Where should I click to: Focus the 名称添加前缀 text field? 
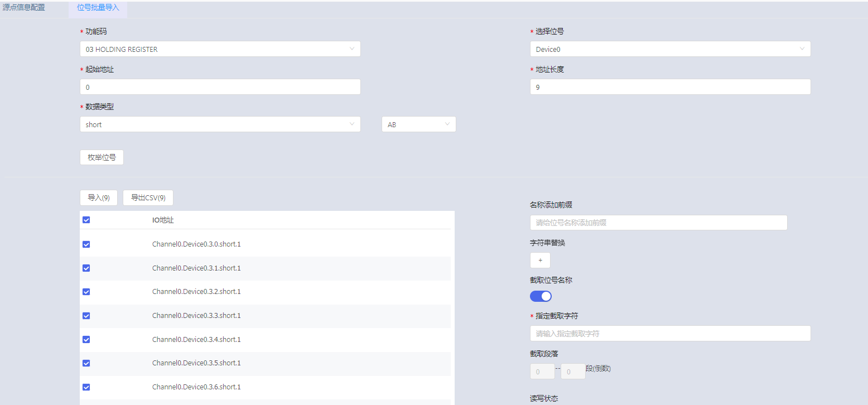coord(658,223)
